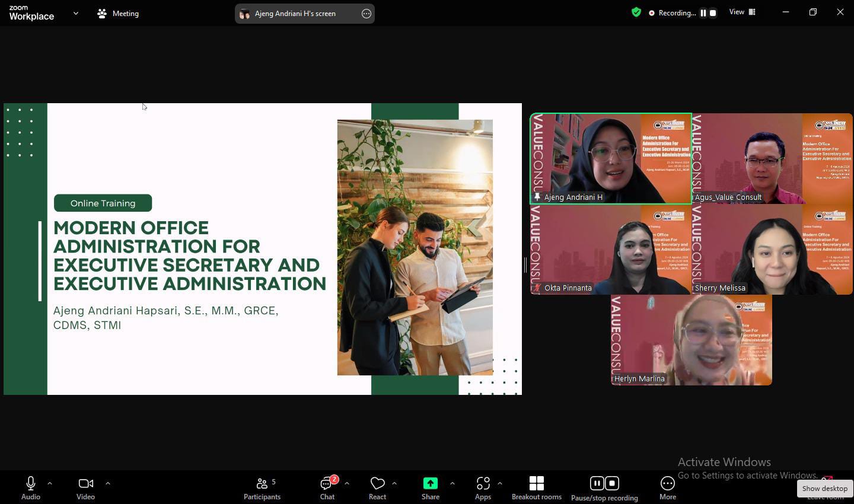
Task: Pause recording from the top bar
Action: point(703,13)
